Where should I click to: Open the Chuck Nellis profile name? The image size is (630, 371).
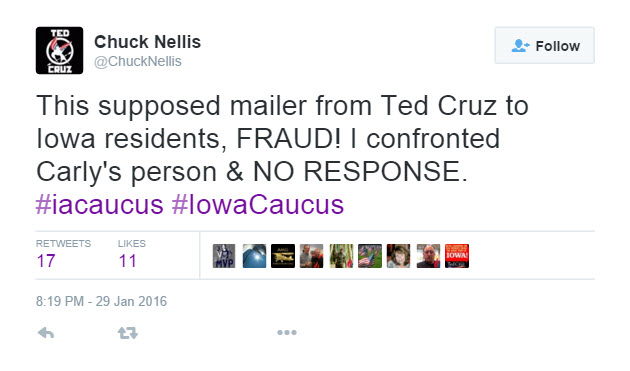point(147,42)
